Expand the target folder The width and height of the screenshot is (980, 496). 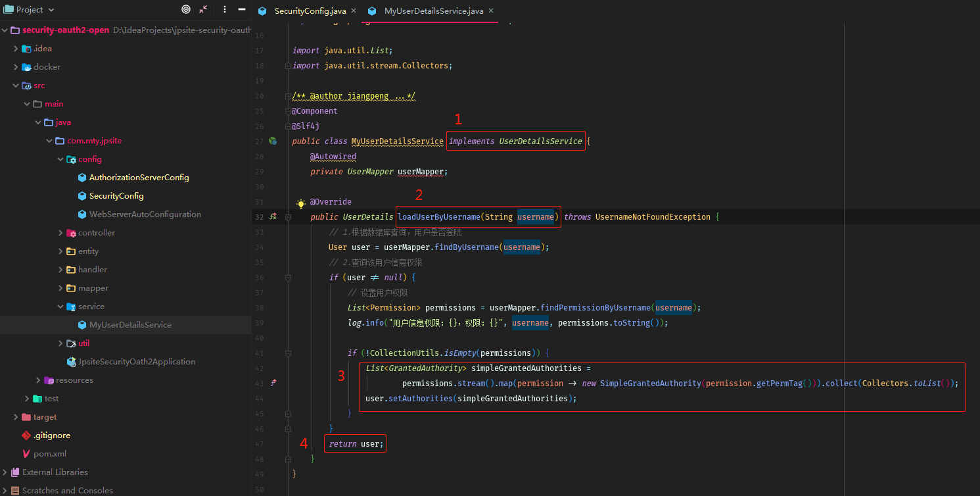16,417
